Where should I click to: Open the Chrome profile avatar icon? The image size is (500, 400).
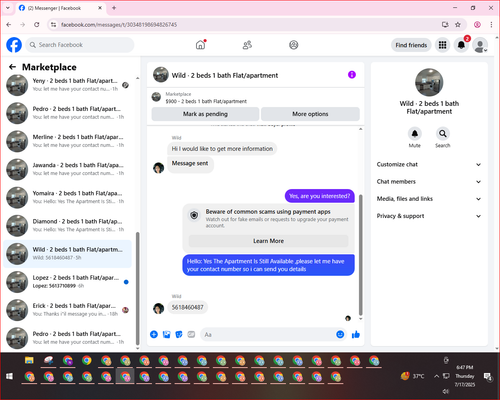[x=477, y=24]
